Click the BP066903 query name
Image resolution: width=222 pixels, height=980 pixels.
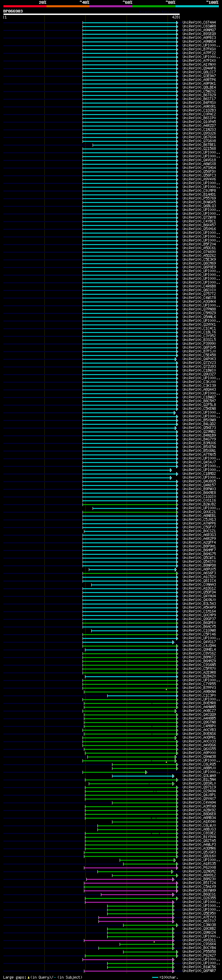(13, 11)
